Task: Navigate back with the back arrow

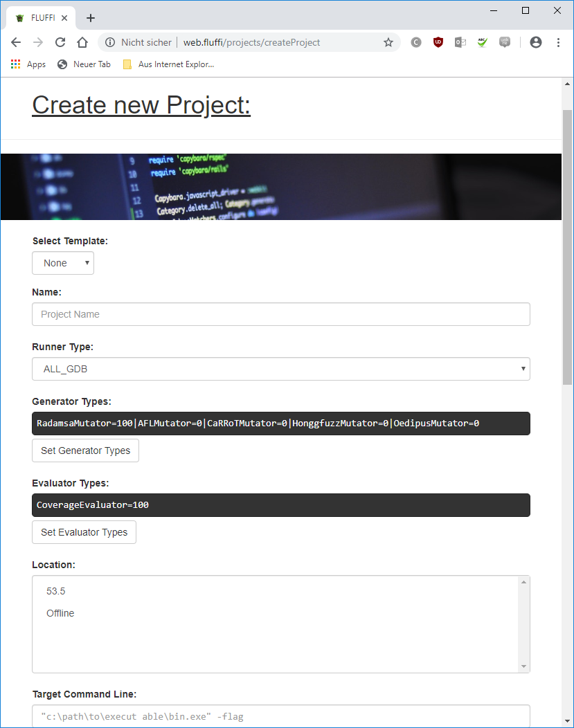Action: tap(16, 42)
